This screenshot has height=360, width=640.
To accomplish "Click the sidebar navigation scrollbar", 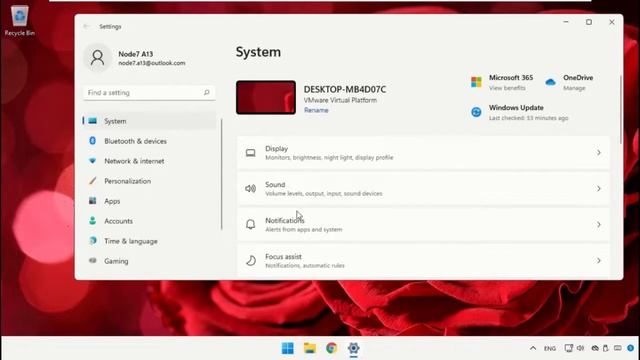I will click(x=222, y=174).
